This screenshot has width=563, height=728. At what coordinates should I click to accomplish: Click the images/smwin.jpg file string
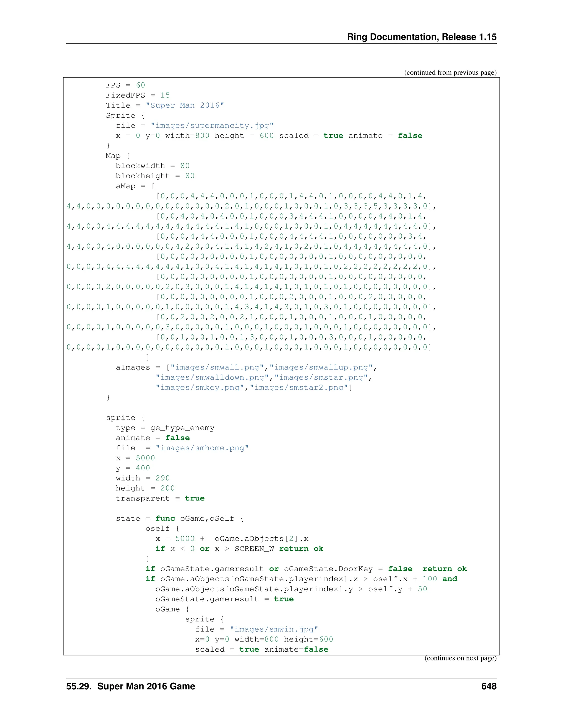click(x=274, y=629)
